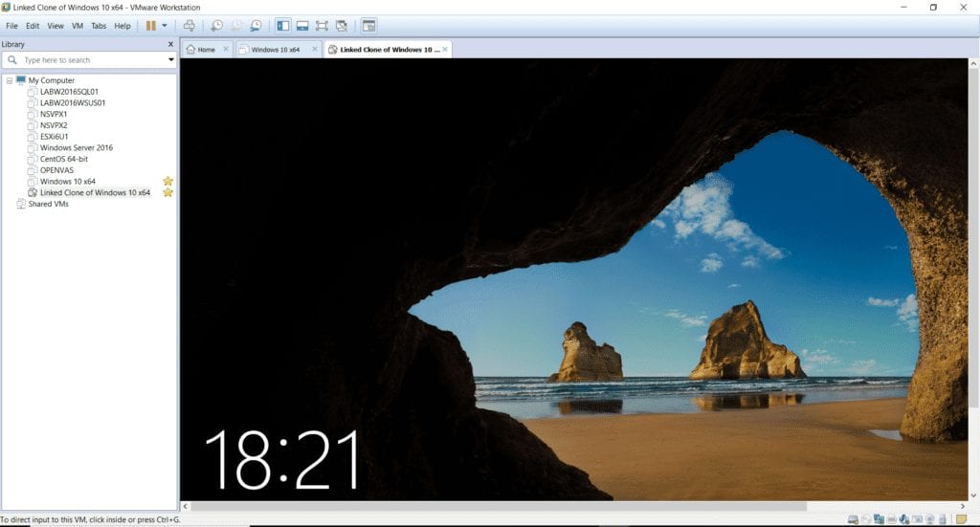Select the LABW2016WSUS01 virtual machine
980x527 pixels.
[x=73, y=103]
